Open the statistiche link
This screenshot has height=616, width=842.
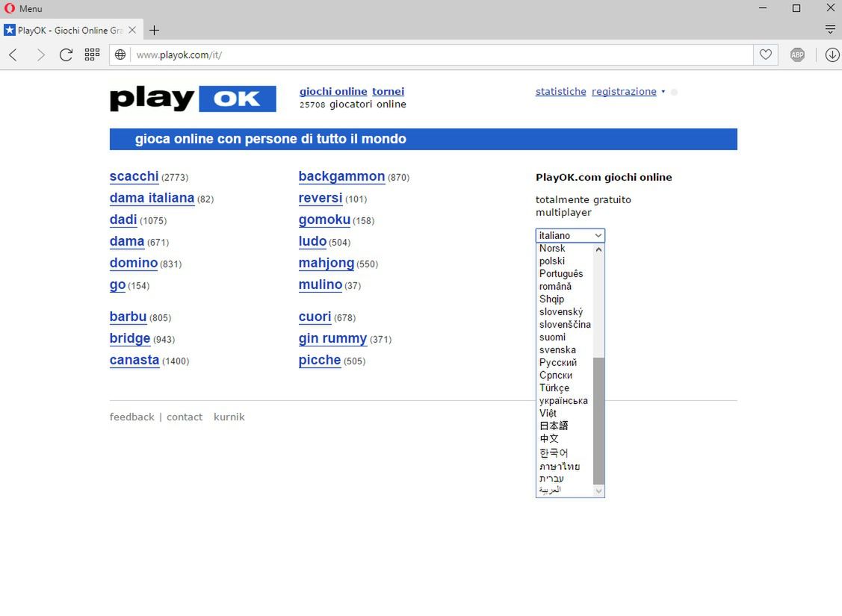tap(560, 91)
